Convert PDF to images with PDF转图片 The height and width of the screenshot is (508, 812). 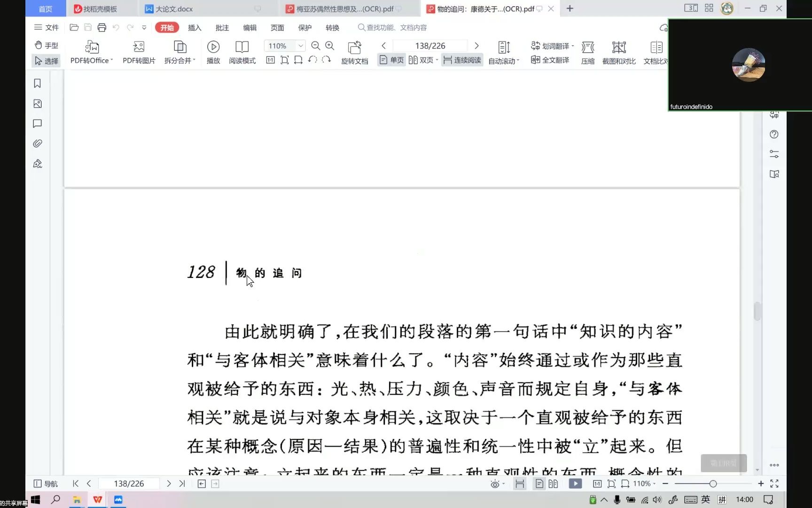coord(139,52)
